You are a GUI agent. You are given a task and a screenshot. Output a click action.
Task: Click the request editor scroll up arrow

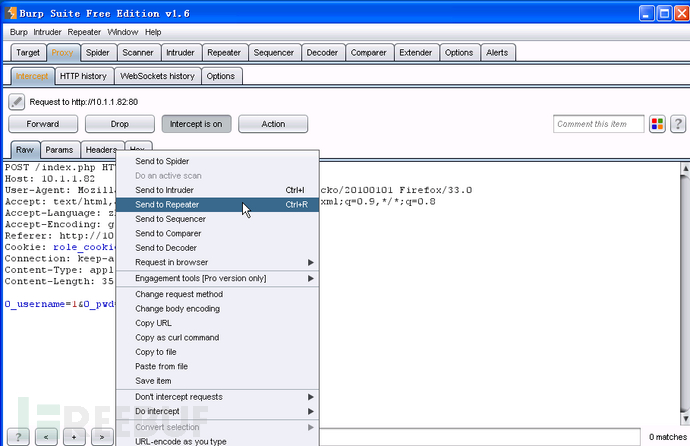685,168
